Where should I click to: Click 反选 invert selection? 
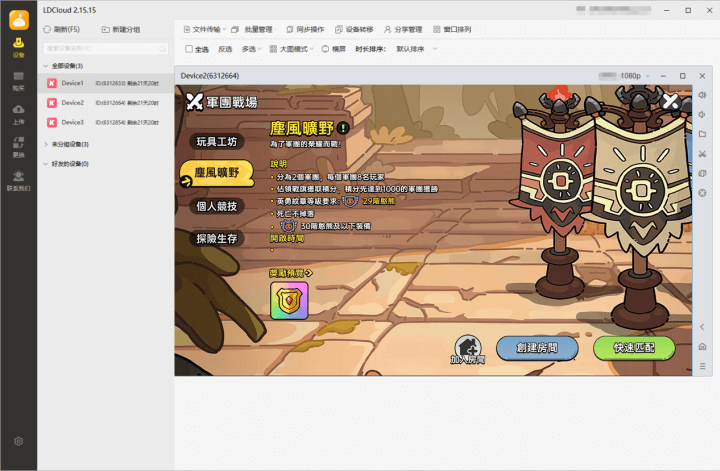coord(225,49)
